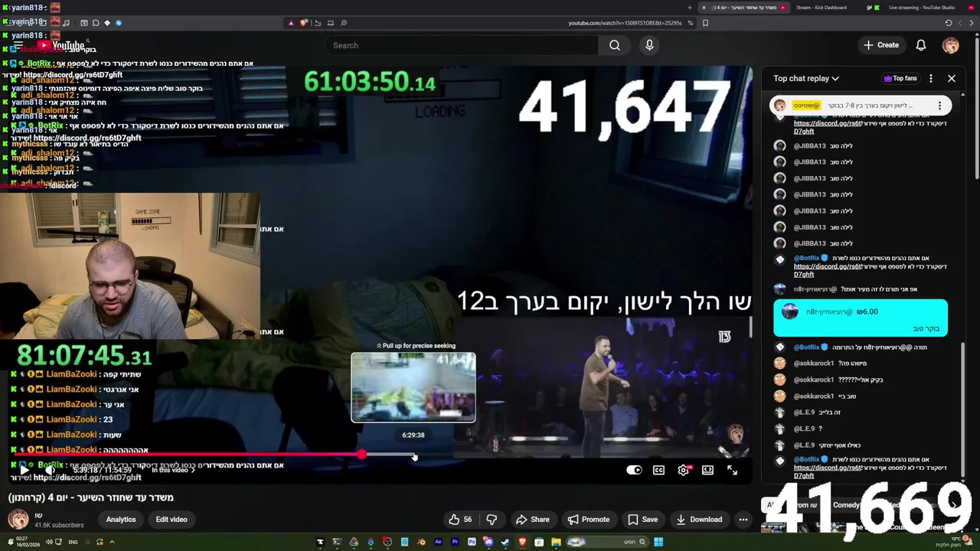The height and width of the screenshot is (551, 980).
Task: Open the Top fans leaderboard
Action: [x=900, y=78]
